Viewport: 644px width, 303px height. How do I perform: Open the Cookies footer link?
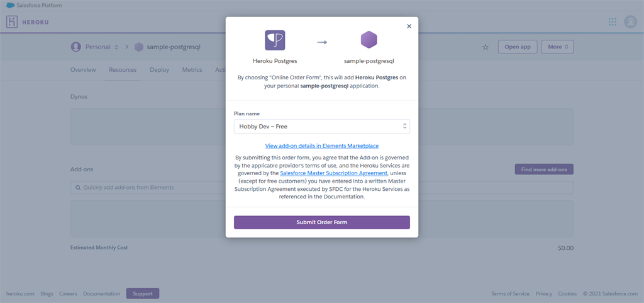567,294
